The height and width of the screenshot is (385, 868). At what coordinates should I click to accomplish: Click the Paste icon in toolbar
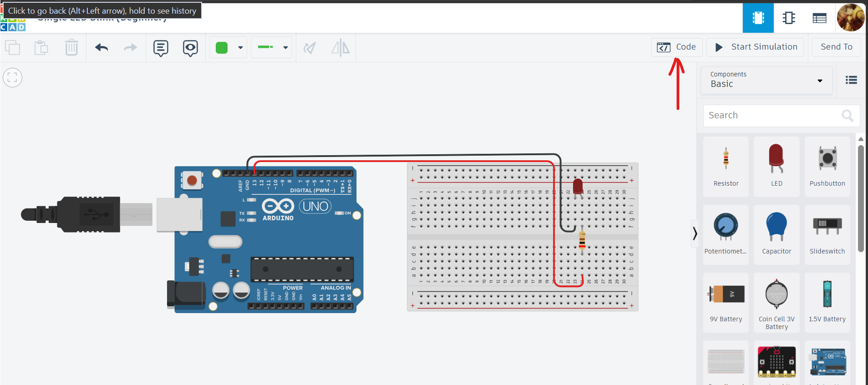point(41,47)
